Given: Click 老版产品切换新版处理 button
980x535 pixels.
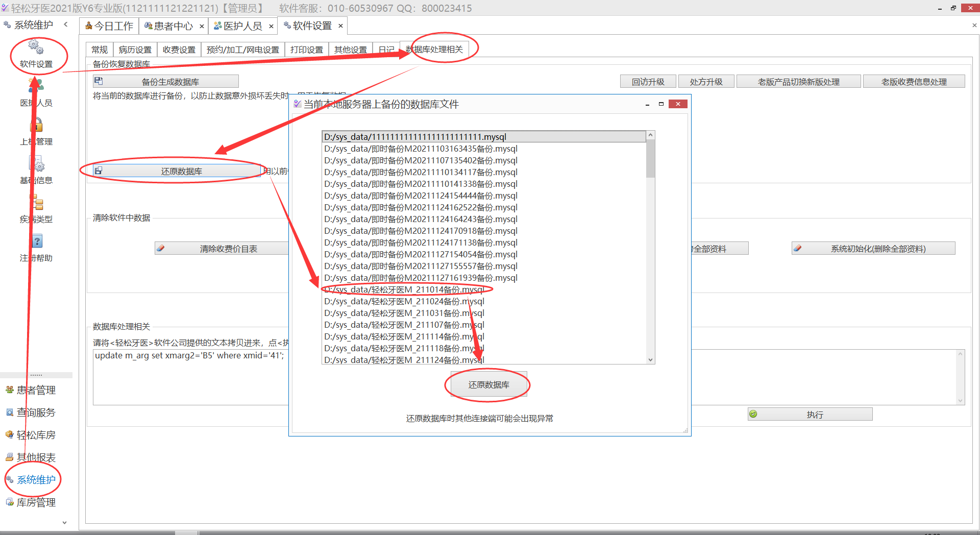Looking at the screenshot, I should point(799,82).
